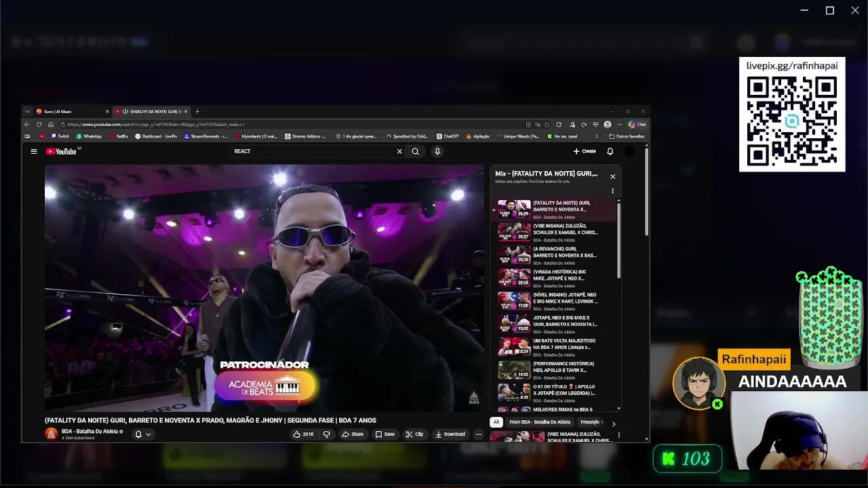Open the ChatGPT bookmark

[448, 136]
